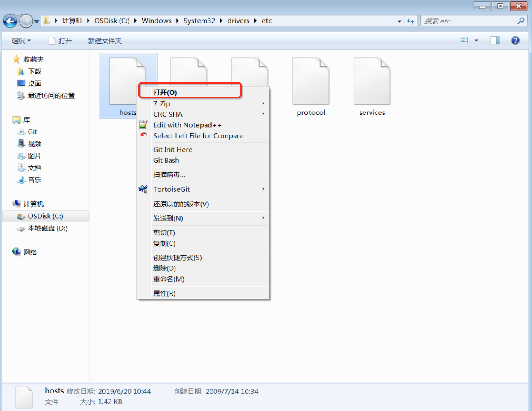Image resolution: width=532 pixels, height=411 pixels.
Task: Select 属性(R) from context menu
Action: (x=164, y=294)
